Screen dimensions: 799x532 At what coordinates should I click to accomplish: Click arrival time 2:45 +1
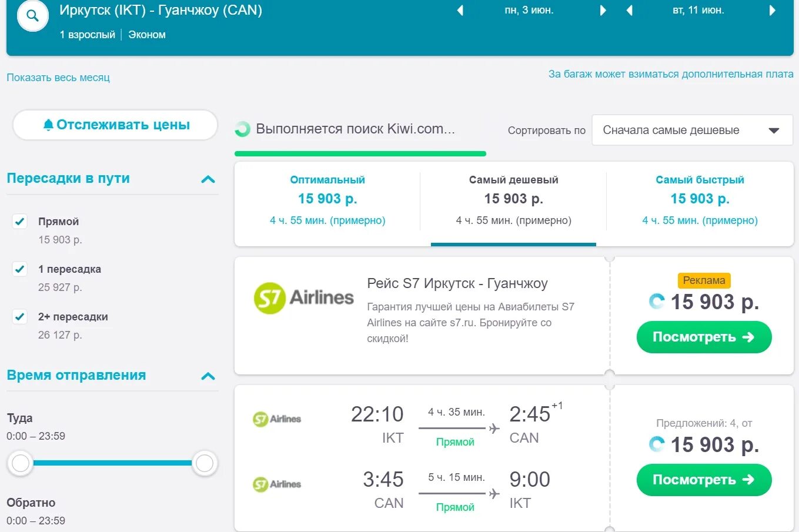(x=536, y=413)
